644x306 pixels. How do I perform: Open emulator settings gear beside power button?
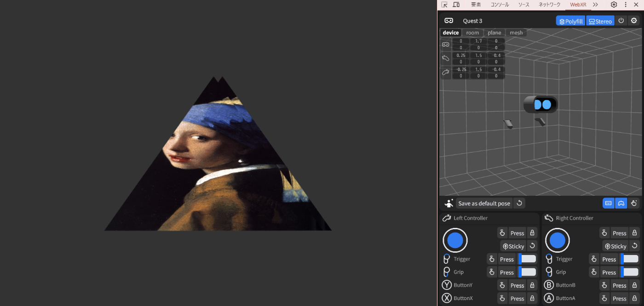[x=634, y=21]
